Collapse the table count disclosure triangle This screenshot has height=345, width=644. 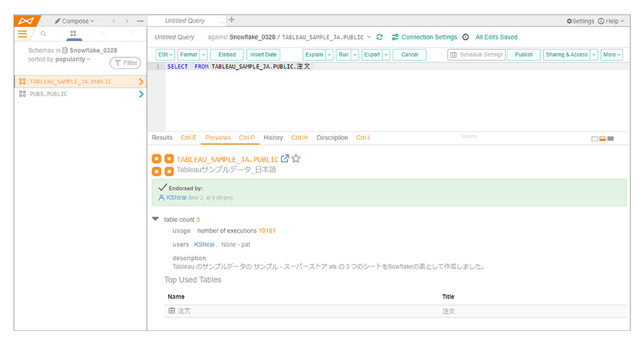156,219
